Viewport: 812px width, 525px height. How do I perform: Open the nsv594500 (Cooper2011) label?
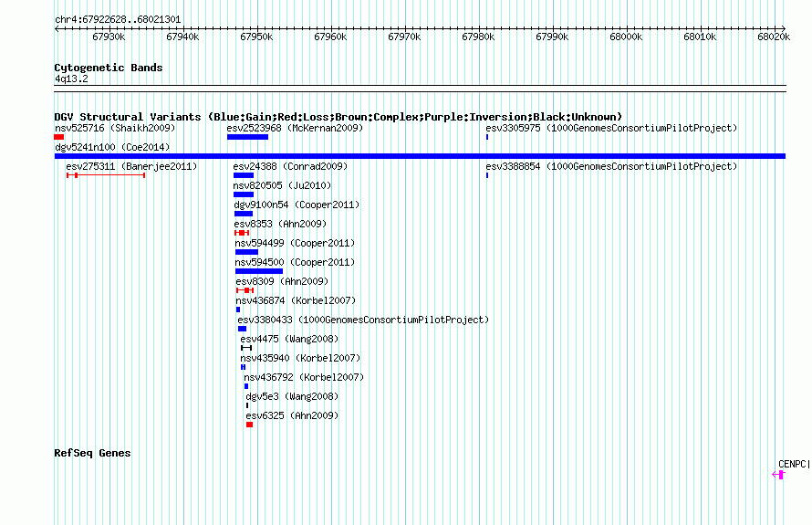pyautogui.click(x=296, y=262)
